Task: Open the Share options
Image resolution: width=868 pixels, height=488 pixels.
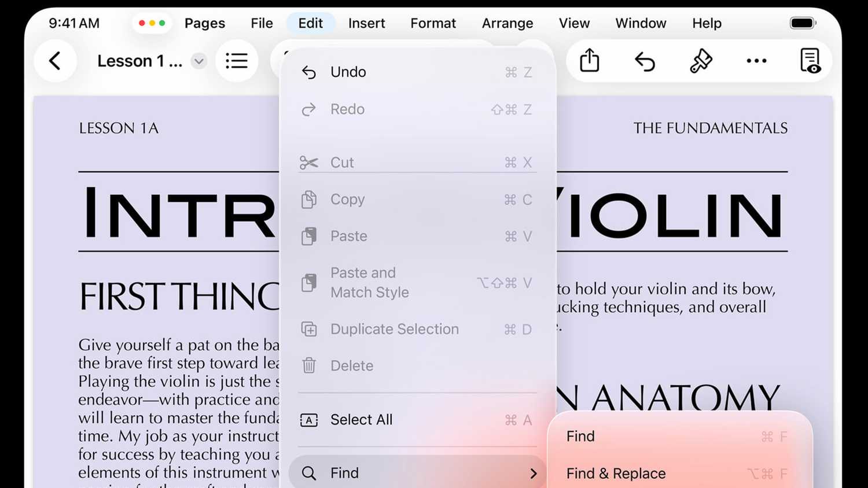Action: coord(589,60)
